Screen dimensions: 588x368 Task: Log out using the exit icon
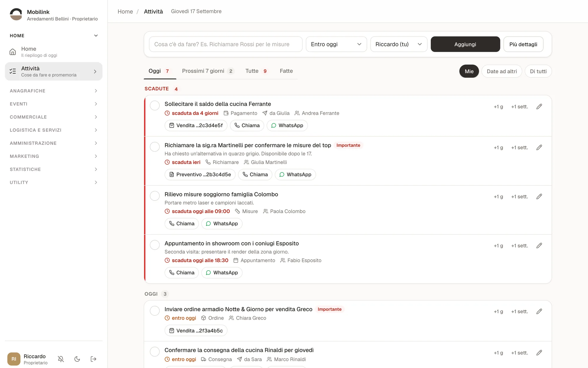[x=93, y=359]
